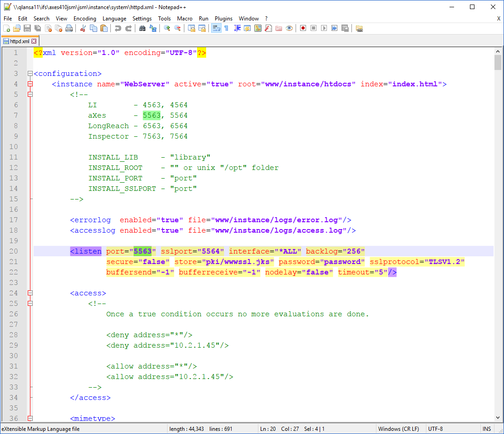Select the Replace toolbar icon
This screenshot has width=504, height=434.
pos(153,28)
